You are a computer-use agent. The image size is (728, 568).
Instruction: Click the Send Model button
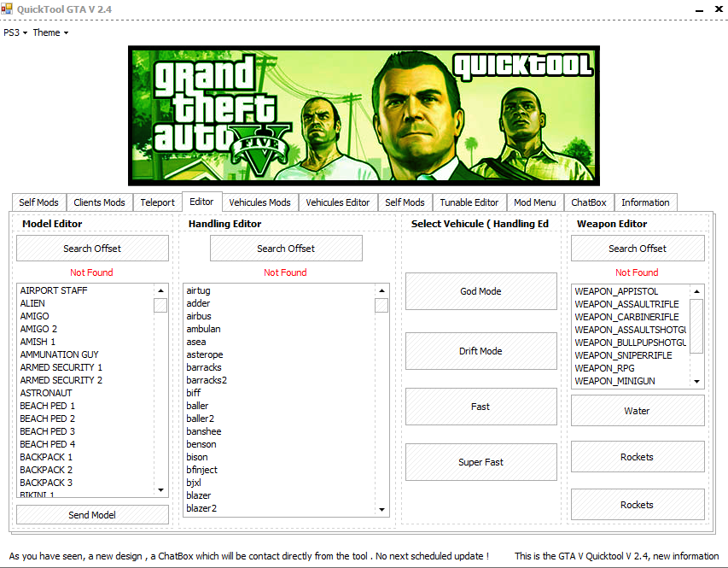pos(92,515)
